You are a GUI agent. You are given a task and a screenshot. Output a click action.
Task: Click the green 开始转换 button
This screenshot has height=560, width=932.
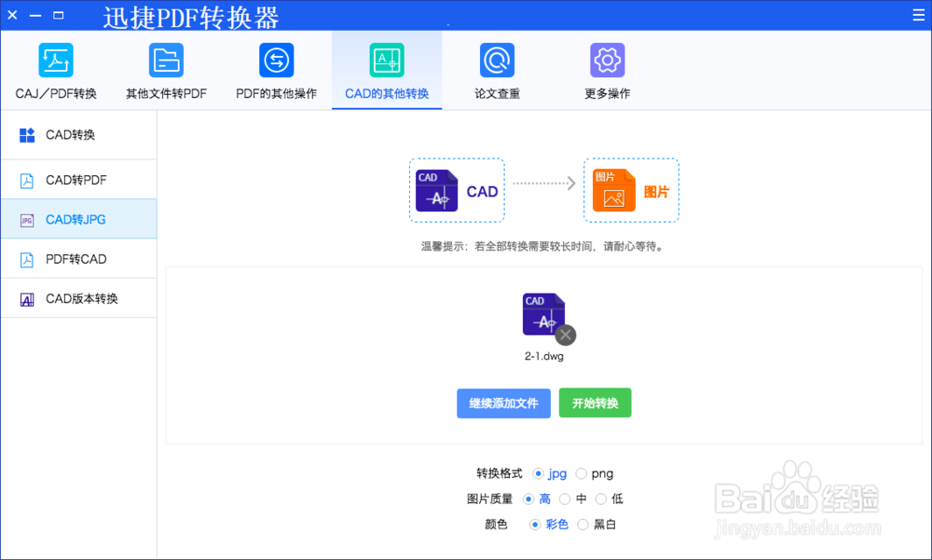[595, 403]
